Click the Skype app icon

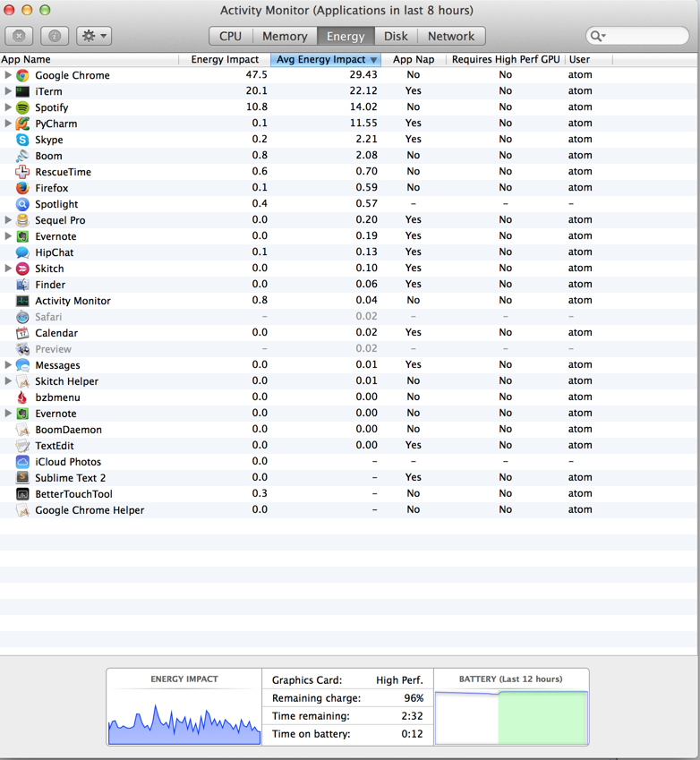click(22, 140)
